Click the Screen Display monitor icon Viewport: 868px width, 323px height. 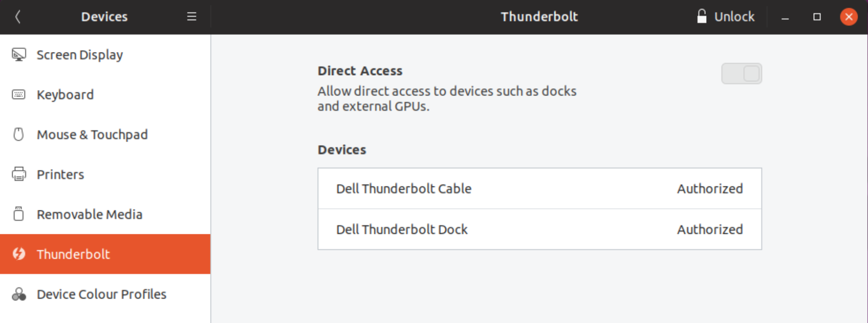click(19, 55)
